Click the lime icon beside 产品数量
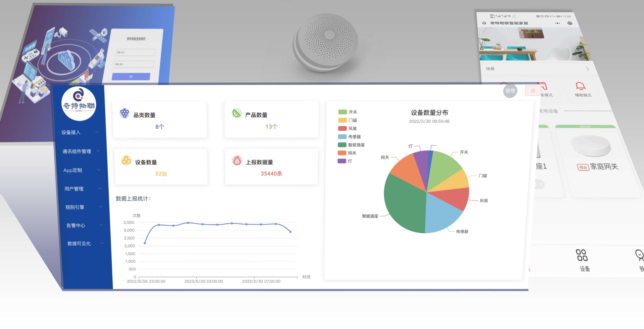Screen dimensions: 644x329 [236, 113]
